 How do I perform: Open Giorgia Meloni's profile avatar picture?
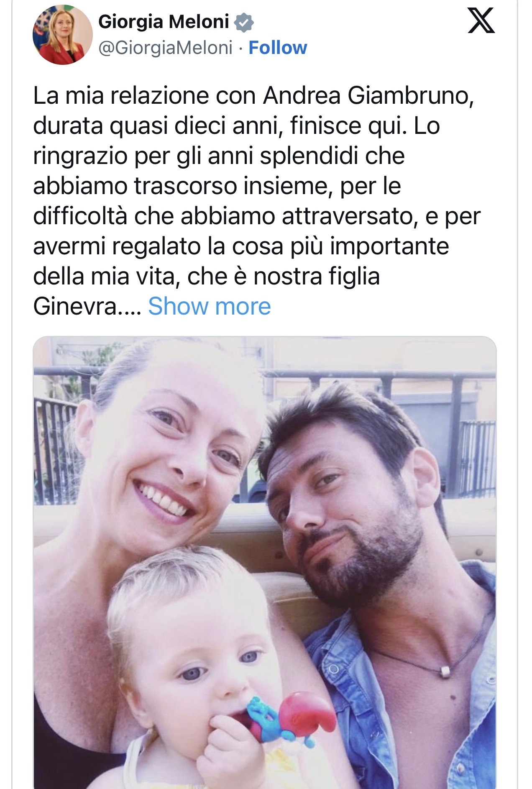63,35
